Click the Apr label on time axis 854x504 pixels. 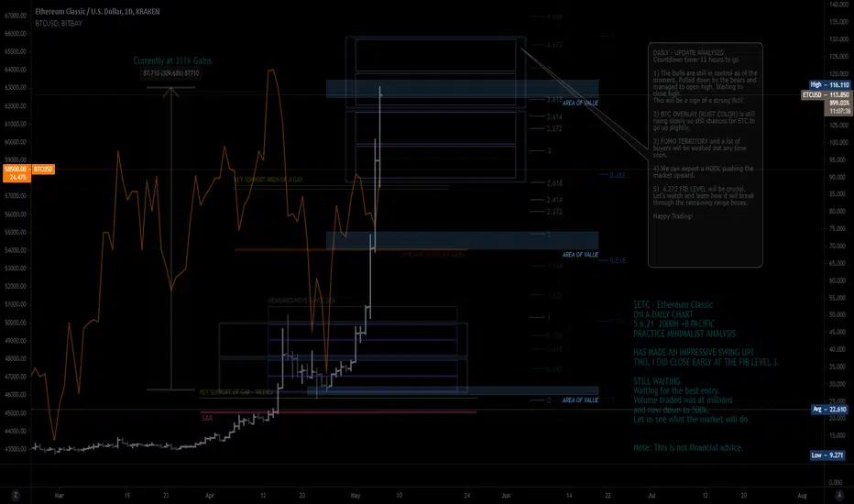point(210,495)
